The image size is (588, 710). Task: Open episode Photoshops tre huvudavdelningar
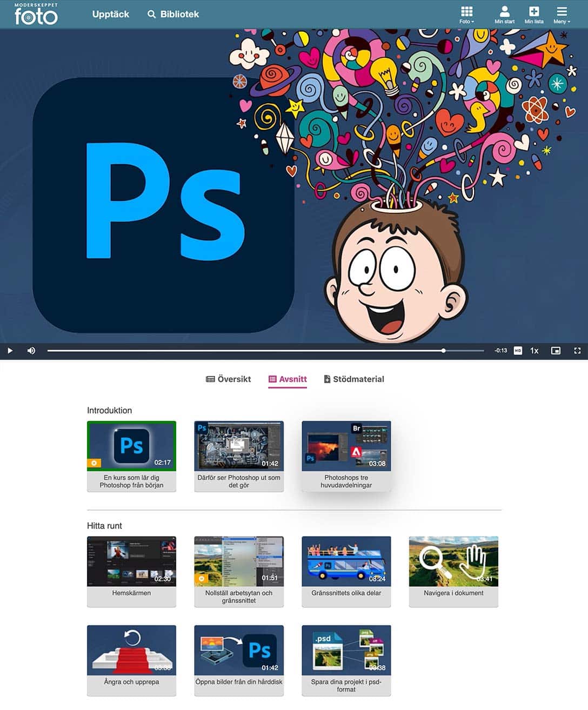tap(346, 456)
